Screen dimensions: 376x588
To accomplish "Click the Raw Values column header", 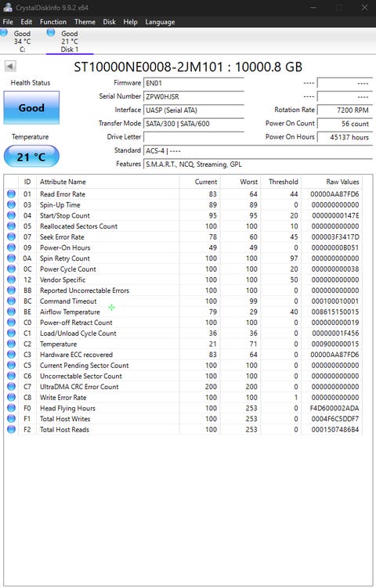I will (342, 182).
